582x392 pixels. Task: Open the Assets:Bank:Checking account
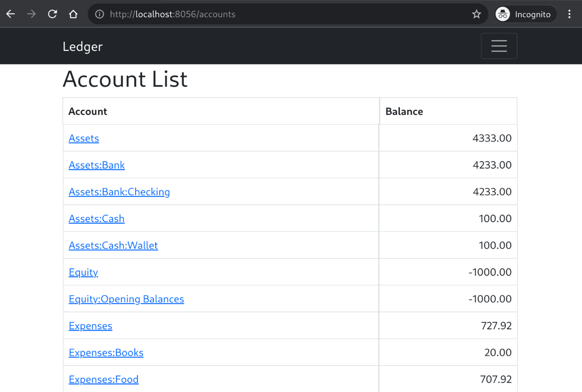click(119, 192)
